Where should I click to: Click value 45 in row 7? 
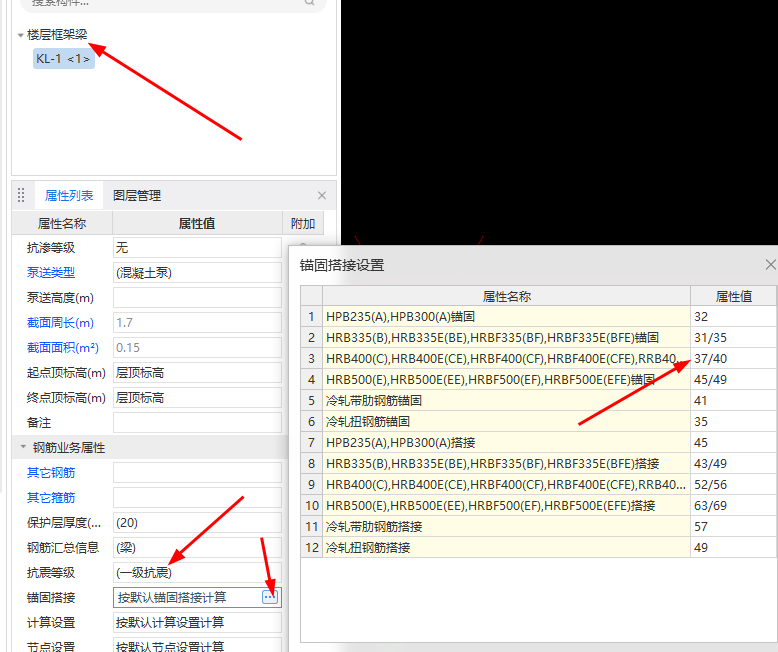coord(733,442)
